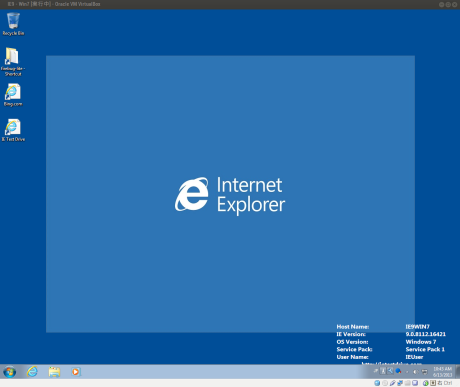
Task: Open the Windows Start menu orb
Action: click(x=9, y=372)
